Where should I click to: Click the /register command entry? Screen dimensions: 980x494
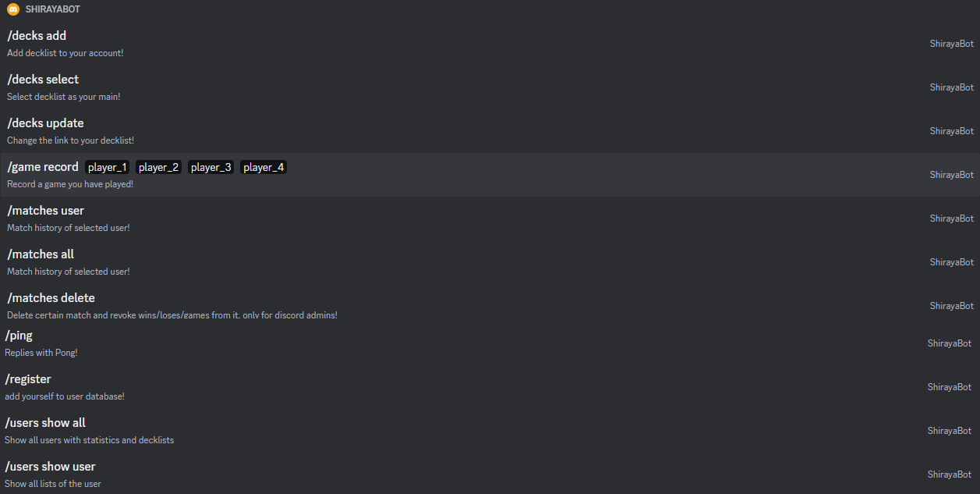click(x=28, y=378)
